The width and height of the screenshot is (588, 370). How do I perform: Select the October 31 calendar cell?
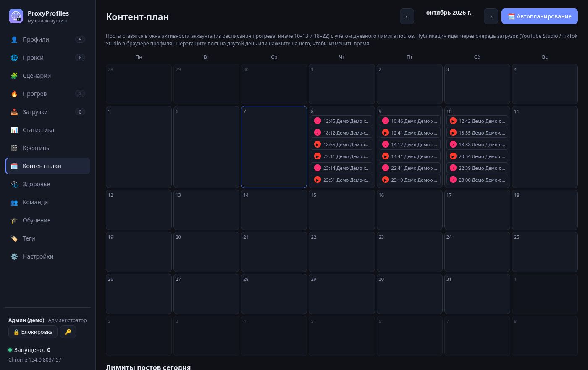tap(477, 294)
